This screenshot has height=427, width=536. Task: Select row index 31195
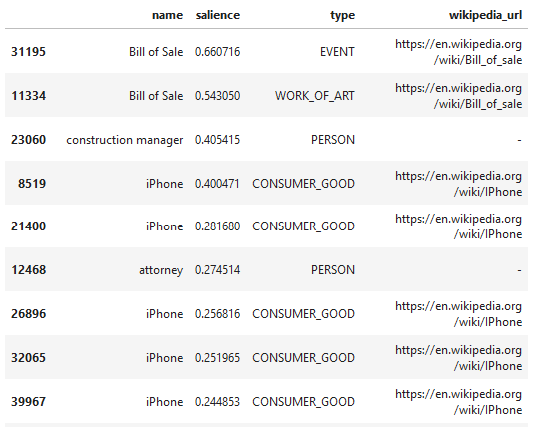click(28, 52)
